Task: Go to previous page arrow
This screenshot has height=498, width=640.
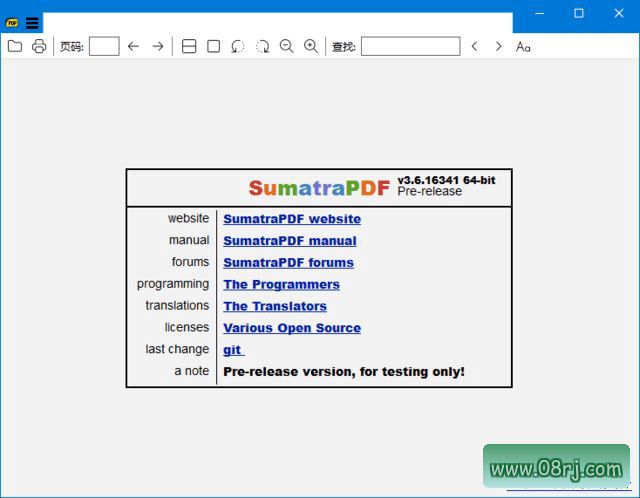Action: 133,47
